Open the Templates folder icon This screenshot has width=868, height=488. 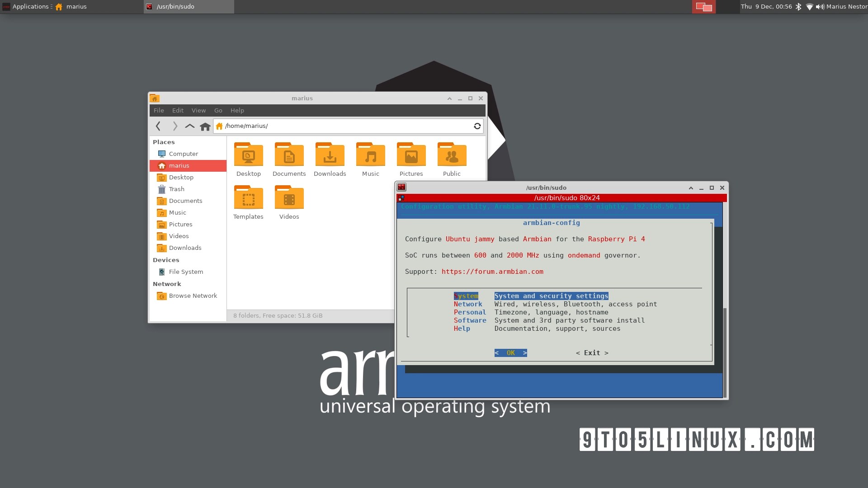(248, 198)
